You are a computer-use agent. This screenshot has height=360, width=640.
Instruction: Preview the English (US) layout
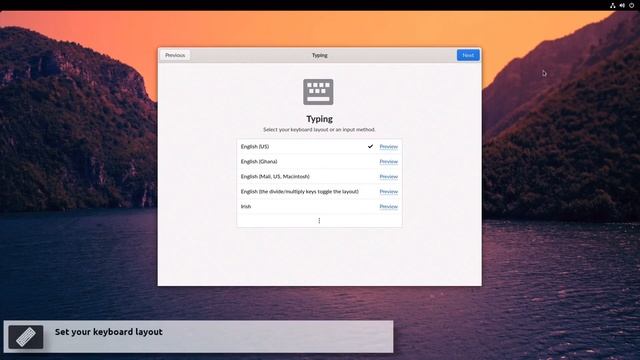pos(388,147)
